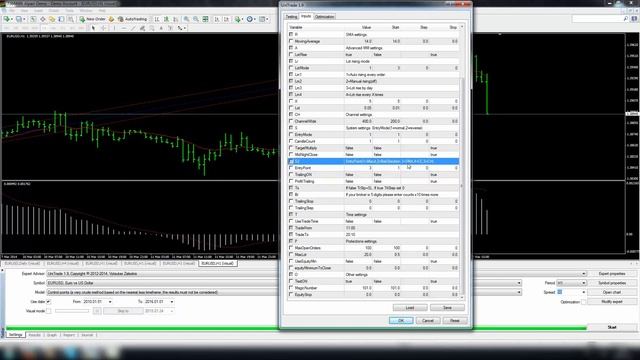The width and height of the screenshot is (640, 360).
Task: Toggle chart auto scroll icon
Action: coord(217,19)
